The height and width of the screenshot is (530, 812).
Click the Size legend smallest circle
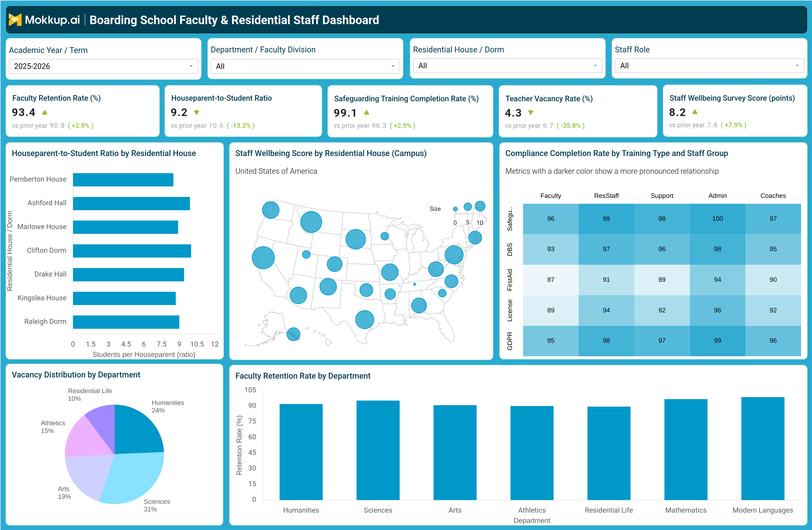455,209
